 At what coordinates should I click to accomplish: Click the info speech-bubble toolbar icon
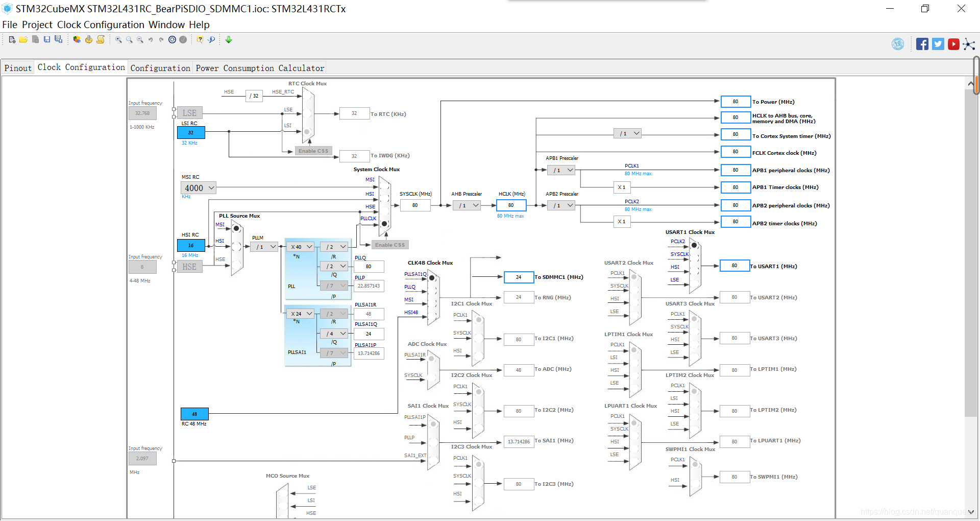tap(211, 39)
